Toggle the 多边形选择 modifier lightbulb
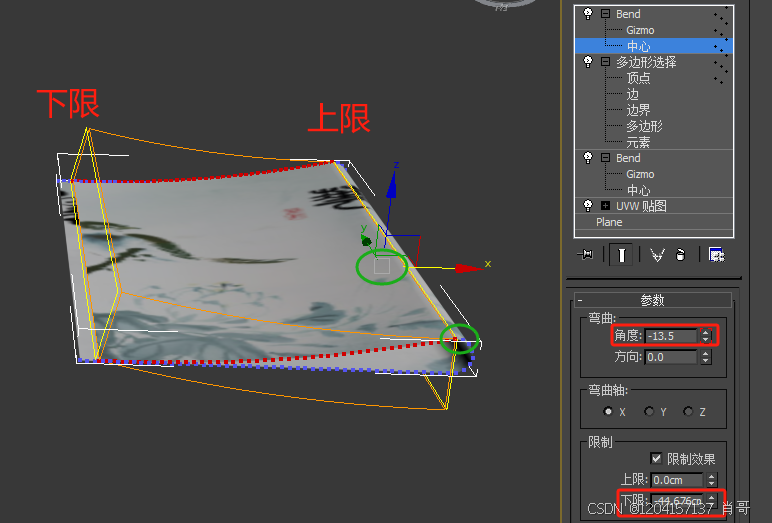772x523 pixels. pos(588,62)
